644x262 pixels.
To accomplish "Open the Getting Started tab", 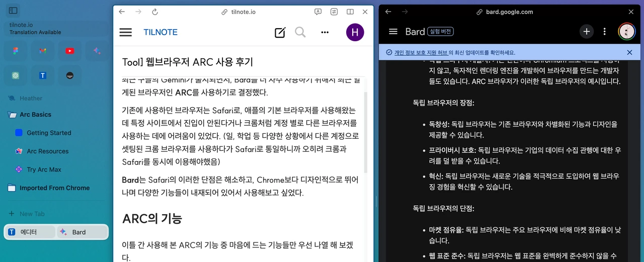I will pyautogui.click(x=49, y=133).
